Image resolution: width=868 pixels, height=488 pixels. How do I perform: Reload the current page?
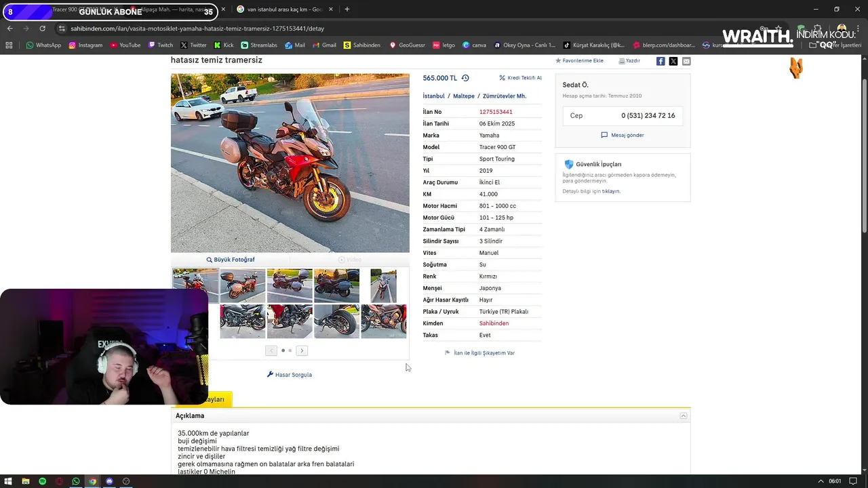click(x=42, y=28)
